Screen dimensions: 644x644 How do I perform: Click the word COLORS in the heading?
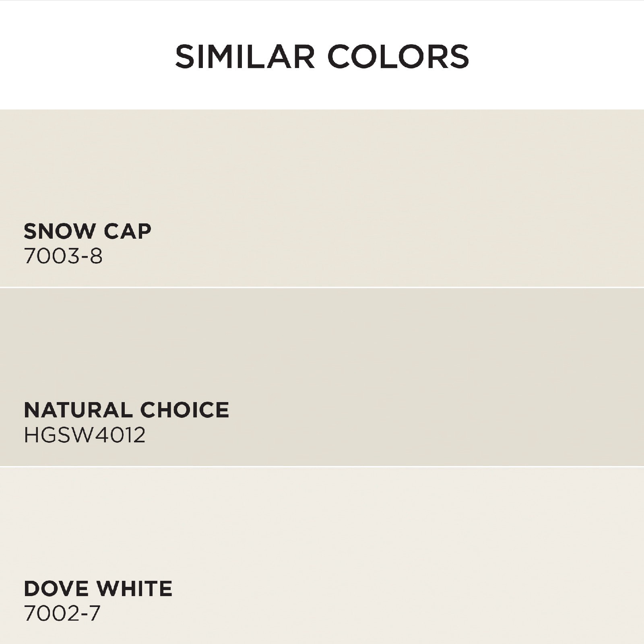[399, 57]
